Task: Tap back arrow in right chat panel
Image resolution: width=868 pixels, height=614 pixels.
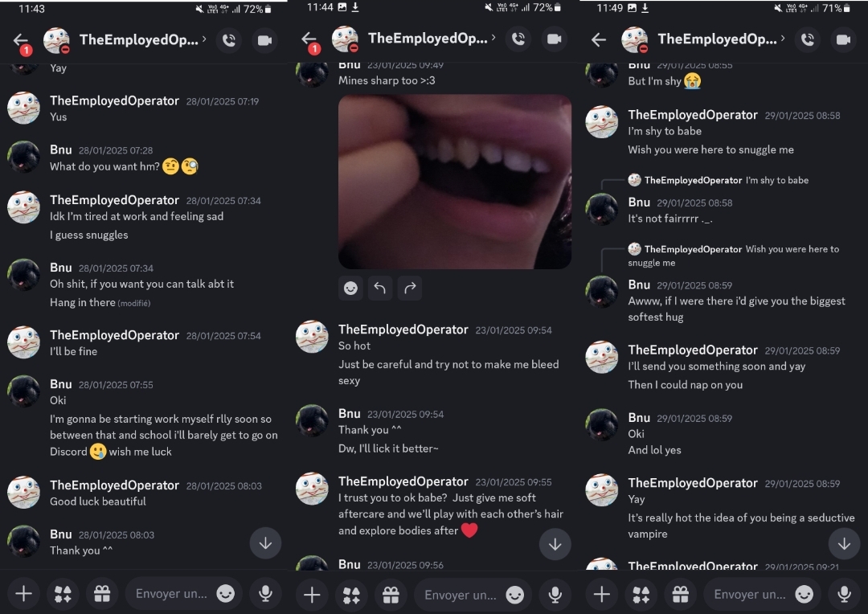Action: (x=599, y=40)
